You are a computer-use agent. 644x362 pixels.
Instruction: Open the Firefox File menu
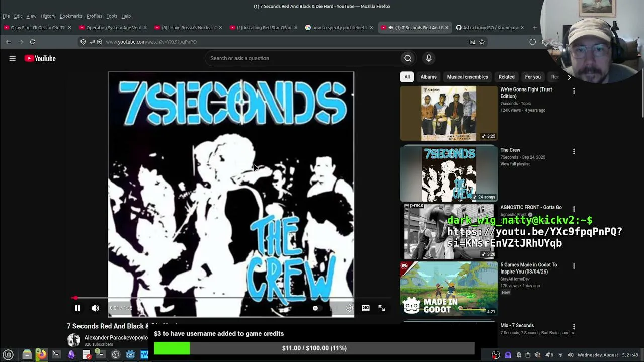tap(6, 16)
